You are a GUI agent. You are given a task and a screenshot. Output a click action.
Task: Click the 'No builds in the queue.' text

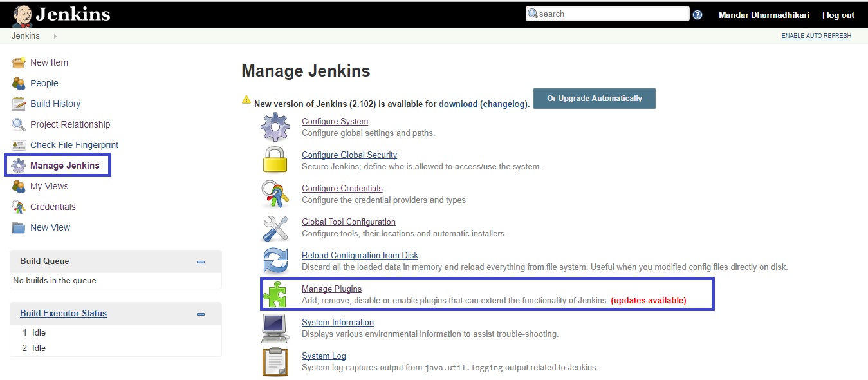55,281
